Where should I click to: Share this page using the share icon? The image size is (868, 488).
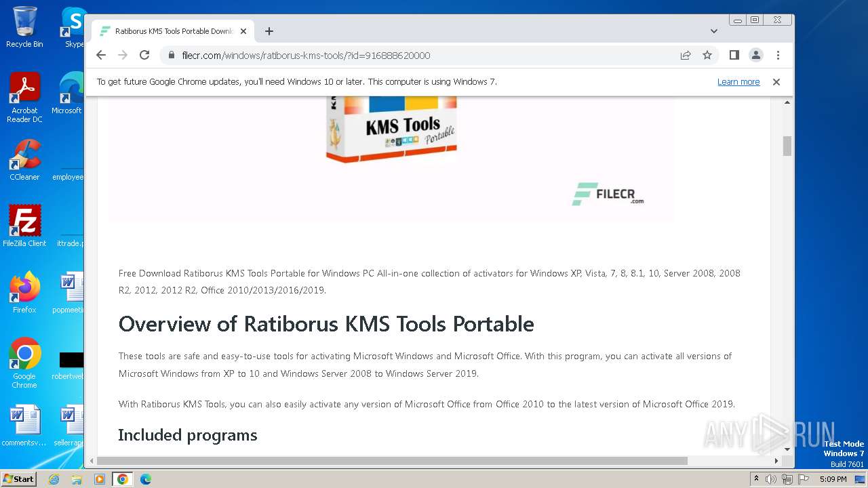(686, 56)
